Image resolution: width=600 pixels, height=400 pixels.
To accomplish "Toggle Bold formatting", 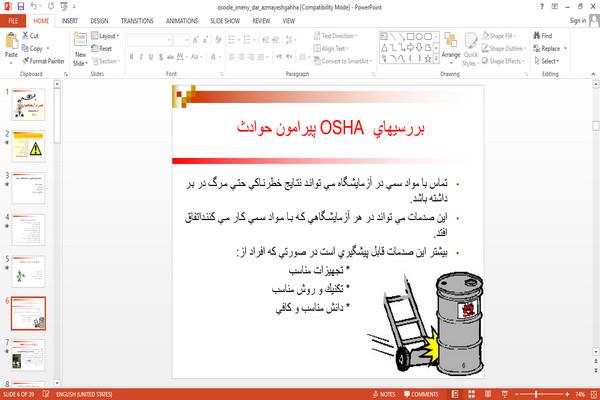I will click(x=131, y=57).
